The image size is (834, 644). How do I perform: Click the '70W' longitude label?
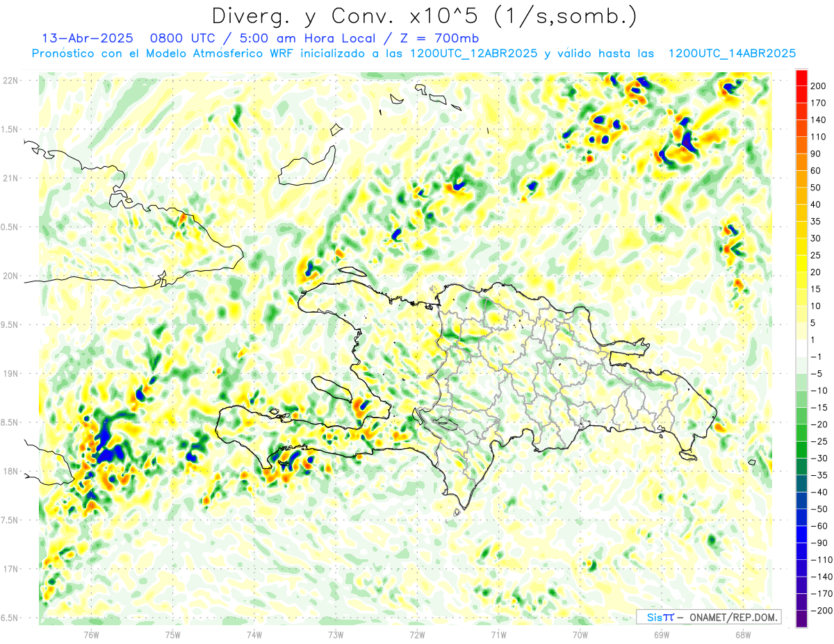pos(580,634)
